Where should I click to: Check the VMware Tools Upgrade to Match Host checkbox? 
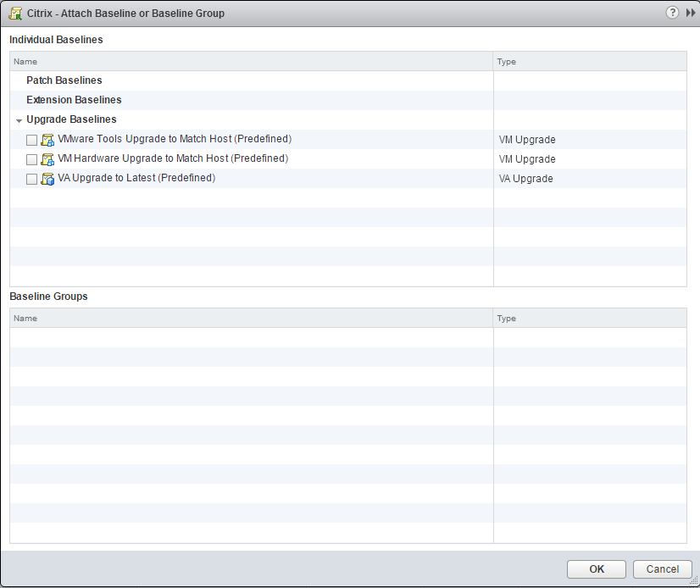coord(31,139)
